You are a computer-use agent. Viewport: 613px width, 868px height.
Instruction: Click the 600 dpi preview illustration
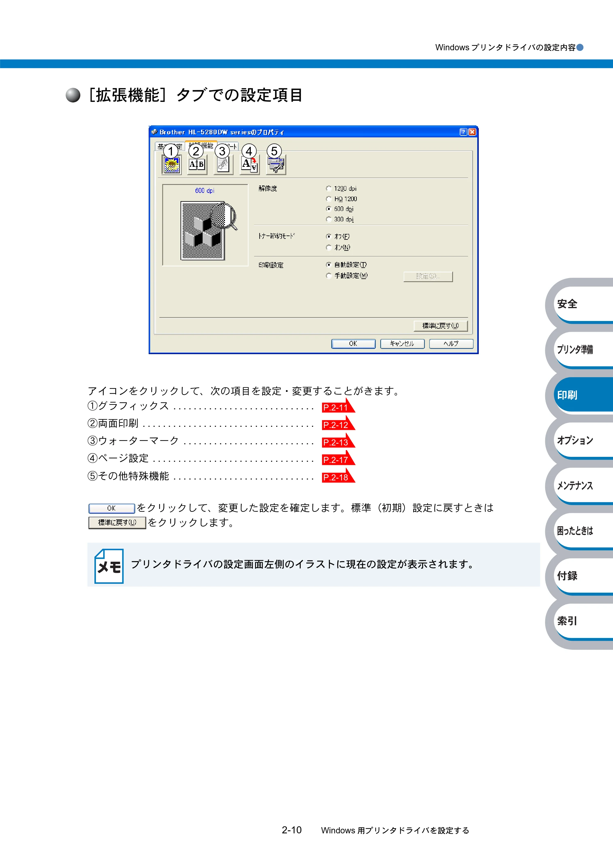click(205, 225)
